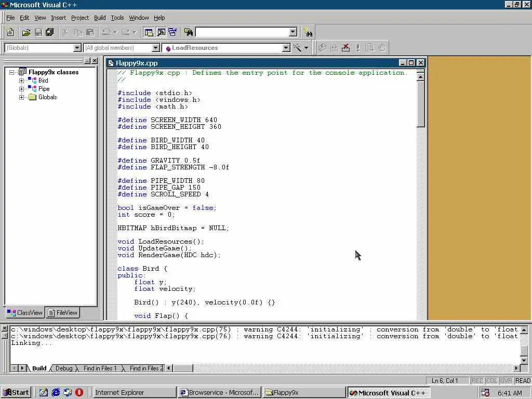Select the Find in Files 2 tab
This screenshot has width=532, height=399.
click(x=145, y=368)
